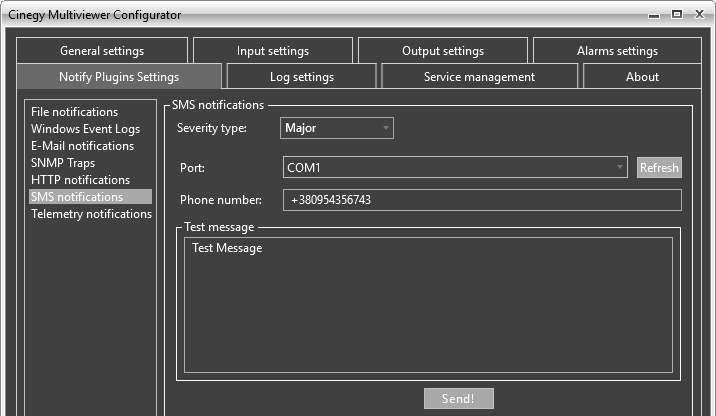Open the About tab

pyautogui.click(x=642, y=77)
